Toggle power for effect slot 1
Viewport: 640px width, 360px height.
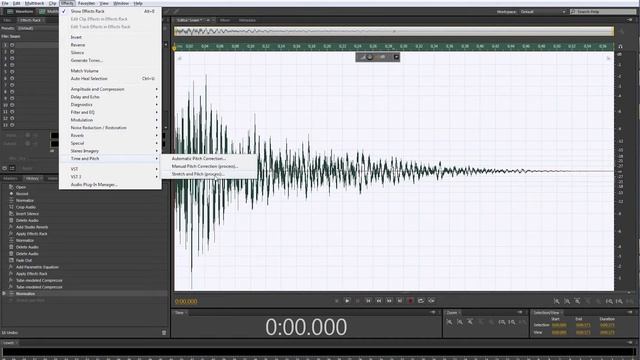coord(12,45)
